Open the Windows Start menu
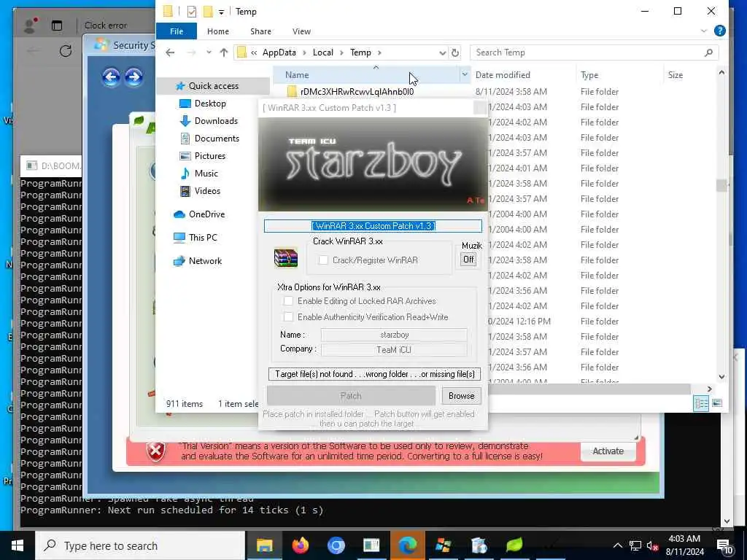The width and height of the screenshot is (747, 560). tap(18, 545)
